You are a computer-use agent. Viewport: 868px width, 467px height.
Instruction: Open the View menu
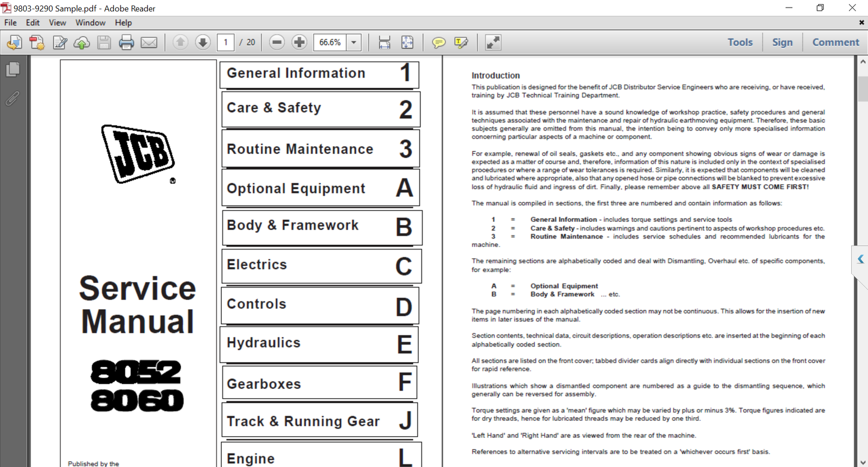click(x=57, y=23)
